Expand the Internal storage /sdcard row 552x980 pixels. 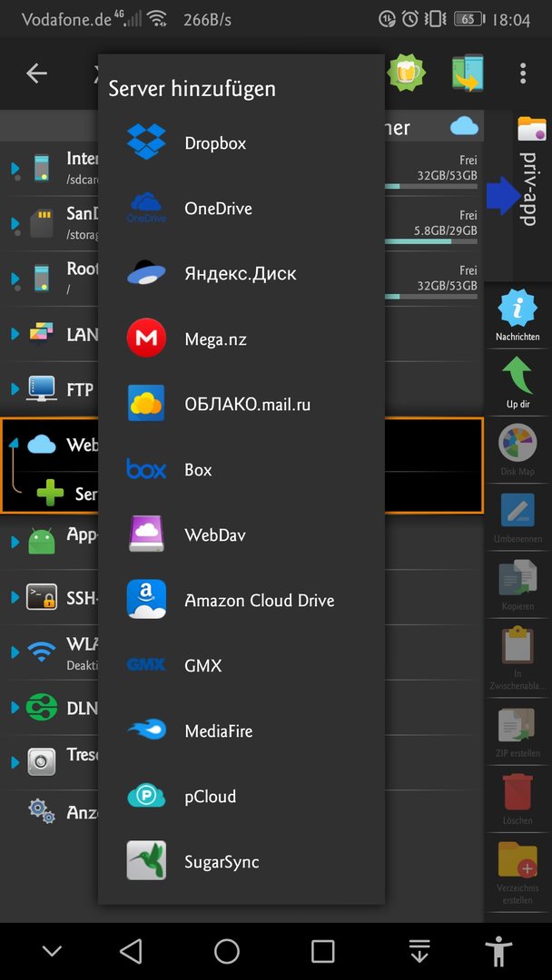(x=15, y=168)
